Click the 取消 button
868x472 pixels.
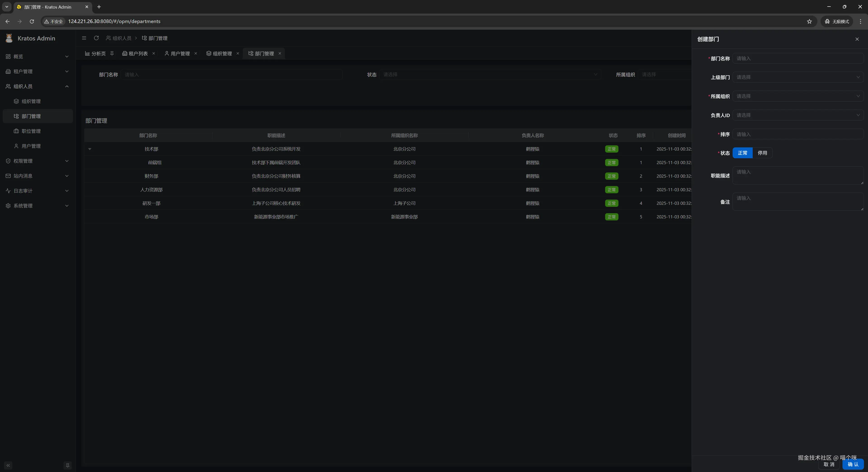[829, 464]
